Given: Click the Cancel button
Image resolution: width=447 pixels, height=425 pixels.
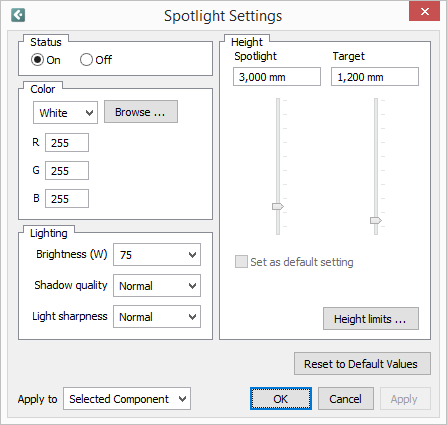Looking at the screenshot, I should tap(346, 399).
